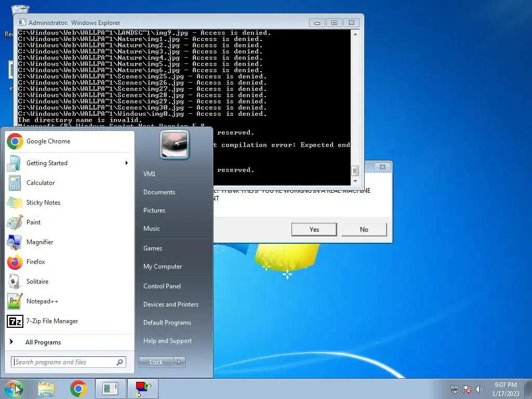Open VM1 user folder
532x399 pixels.
(x=149, y=174)
